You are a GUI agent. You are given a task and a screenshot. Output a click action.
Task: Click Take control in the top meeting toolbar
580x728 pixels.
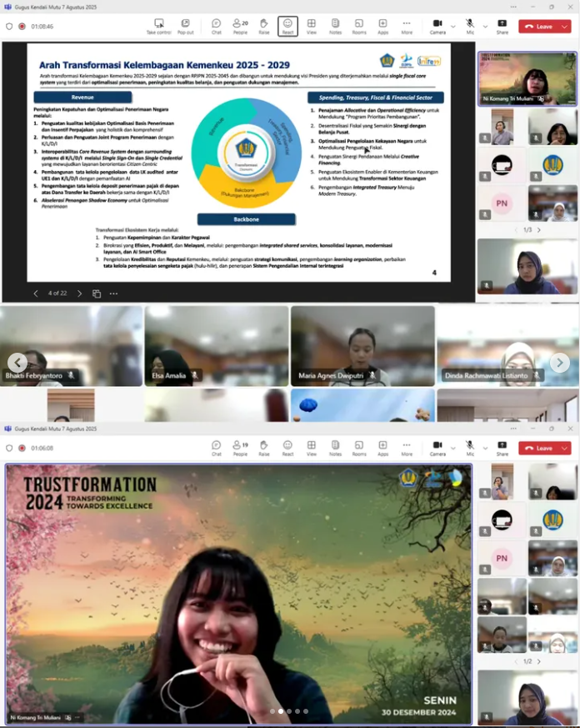coord(158,26)
